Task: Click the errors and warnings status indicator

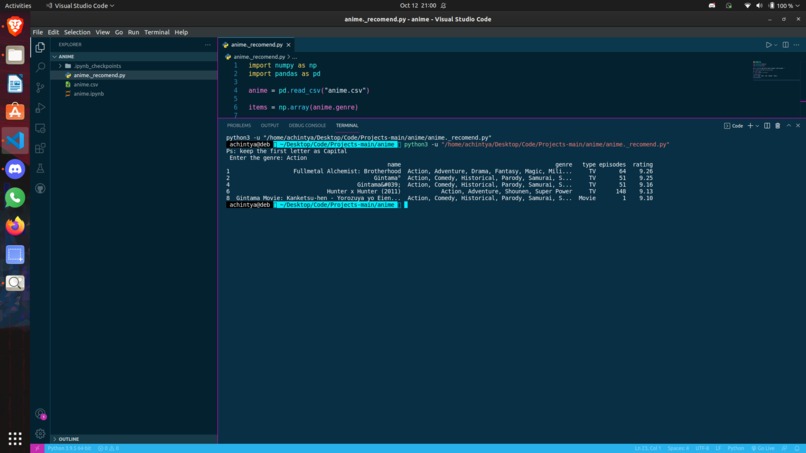Action: click(108, 448)
